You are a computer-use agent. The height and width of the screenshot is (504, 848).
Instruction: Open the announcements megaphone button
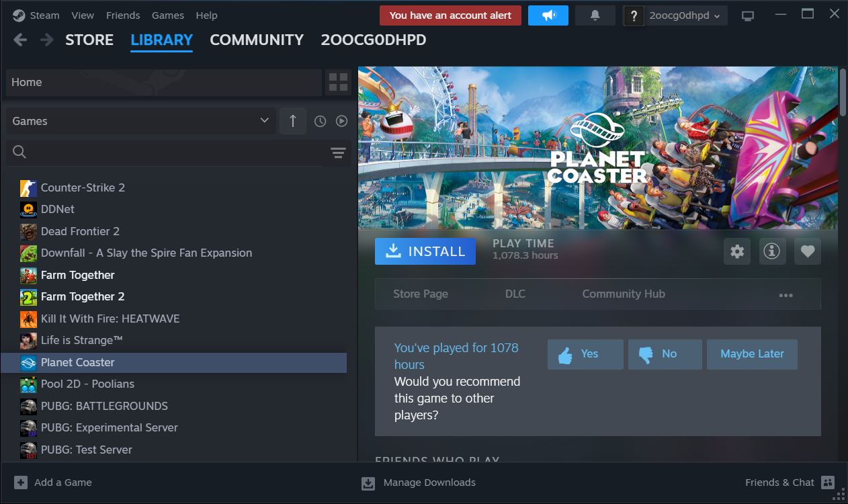[548, 15]
